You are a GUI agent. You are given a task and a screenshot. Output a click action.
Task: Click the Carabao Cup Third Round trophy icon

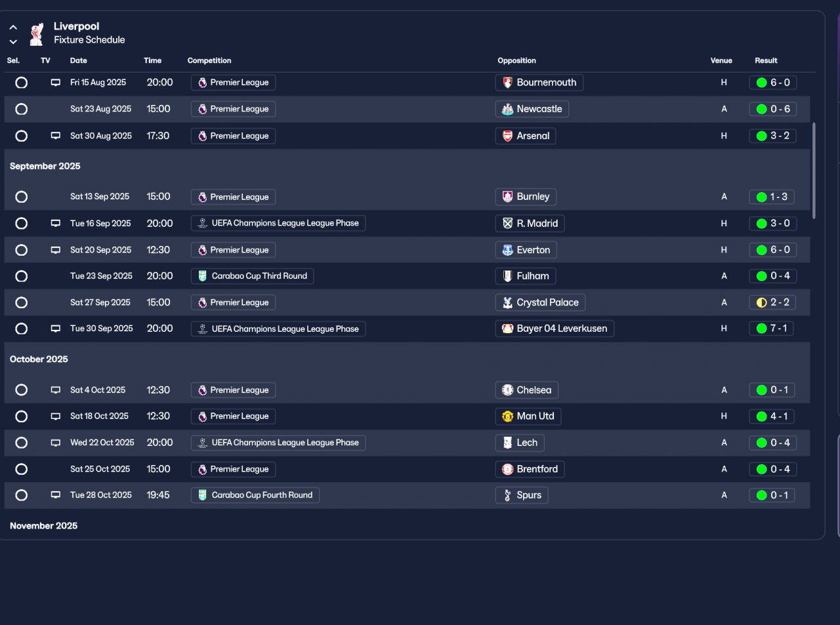pos(203,276)
